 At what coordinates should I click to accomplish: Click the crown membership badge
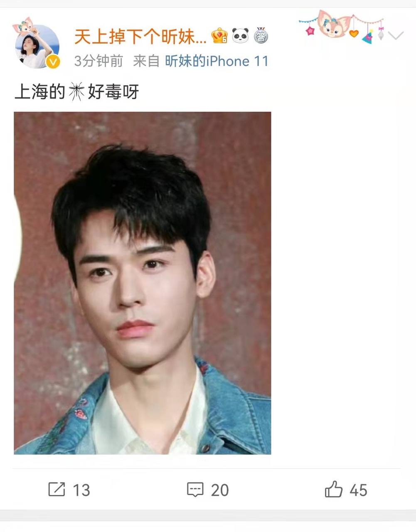pos(219,37)
